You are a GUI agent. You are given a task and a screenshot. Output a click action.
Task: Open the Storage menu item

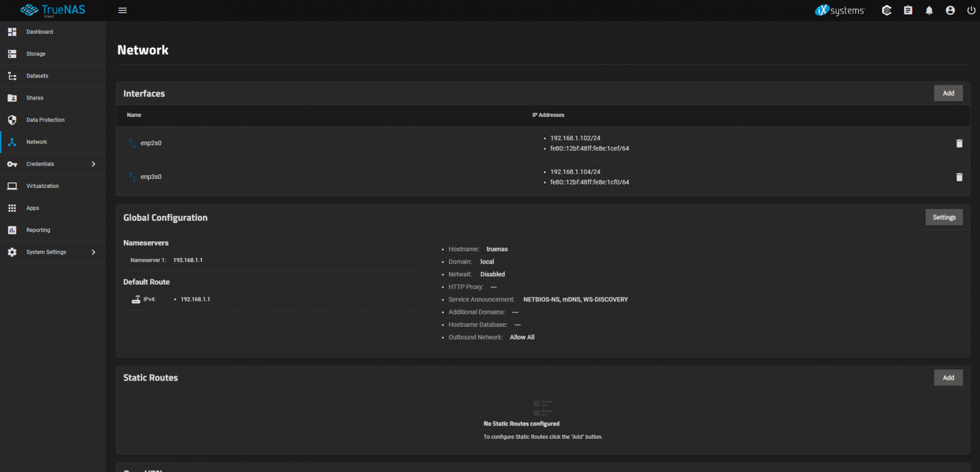36,54
